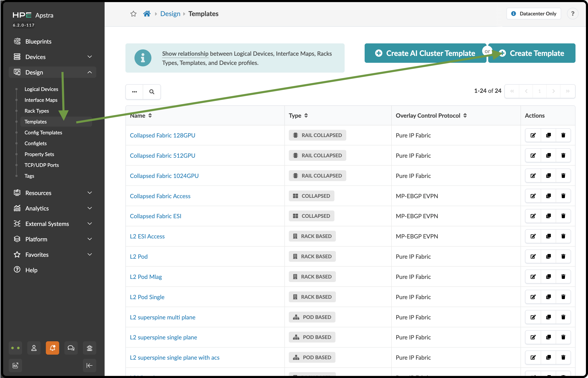Click the Create Template button

(x=532, y=53)
